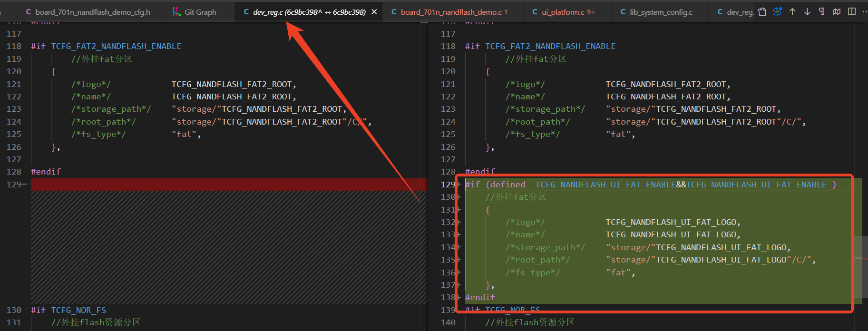Close the dev_reg.c diff tab

374,12
